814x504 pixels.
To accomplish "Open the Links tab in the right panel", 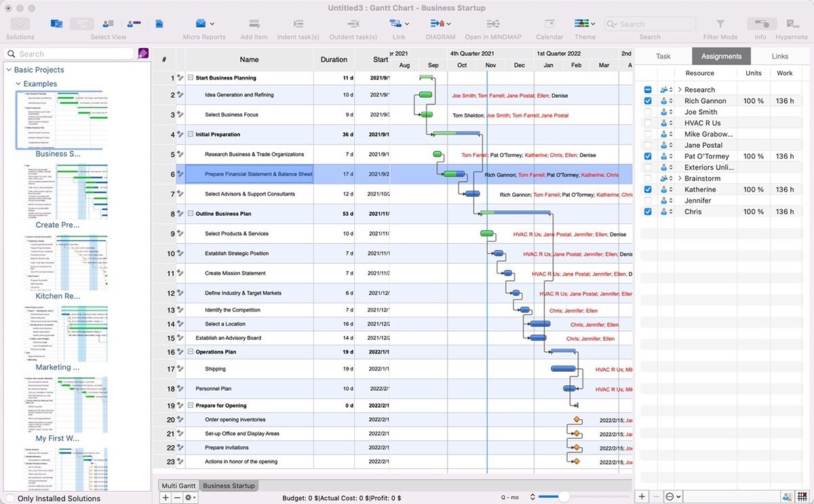I will [779, 56].
